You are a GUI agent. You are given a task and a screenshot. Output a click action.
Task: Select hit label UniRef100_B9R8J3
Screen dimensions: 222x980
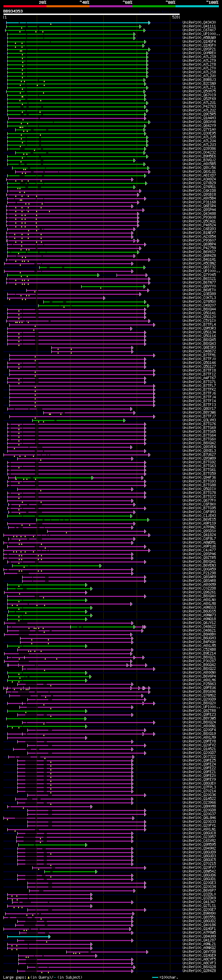tap(199, 80)
